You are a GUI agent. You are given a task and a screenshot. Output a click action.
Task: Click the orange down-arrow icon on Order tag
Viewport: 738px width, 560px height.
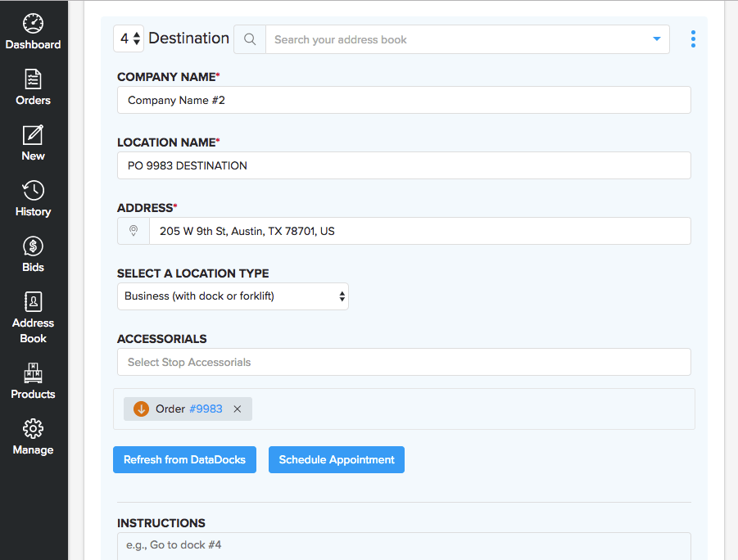point(141,409)
